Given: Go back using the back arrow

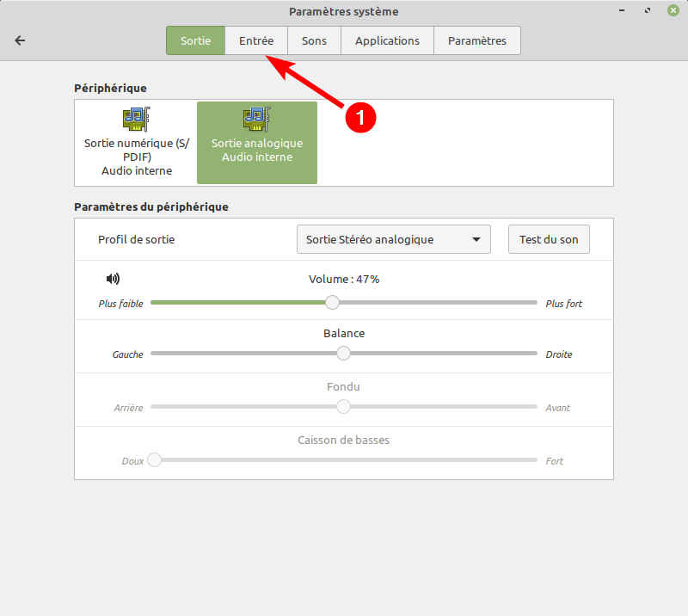Looking at the screenshot, I should pos(20,40).
